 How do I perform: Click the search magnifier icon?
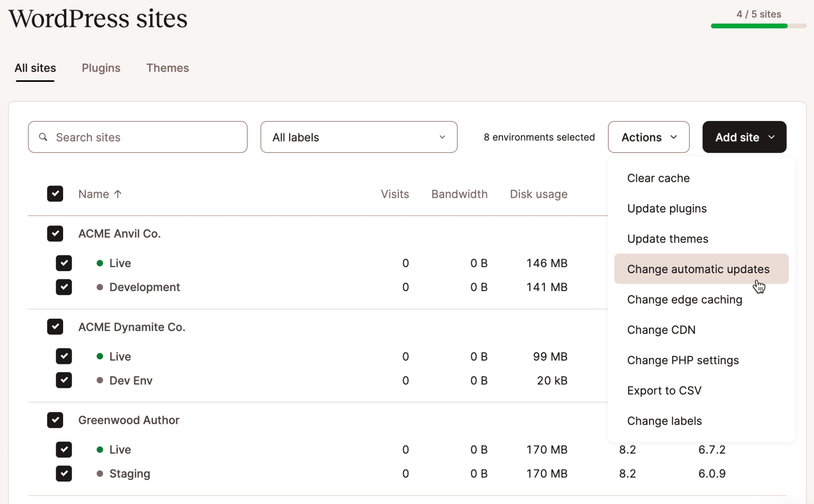point(44,137)
